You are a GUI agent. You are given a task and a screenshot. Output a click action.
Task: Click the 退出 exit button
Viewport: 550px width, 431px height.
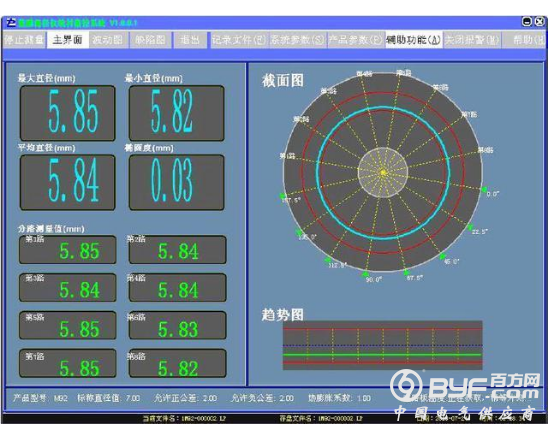190,40
